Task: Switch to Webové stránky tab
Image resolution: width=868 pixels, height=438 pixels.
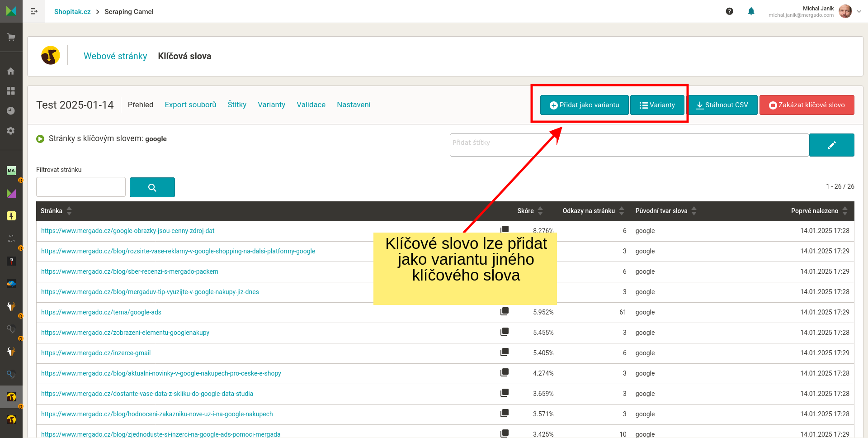Action: point(115,56)
